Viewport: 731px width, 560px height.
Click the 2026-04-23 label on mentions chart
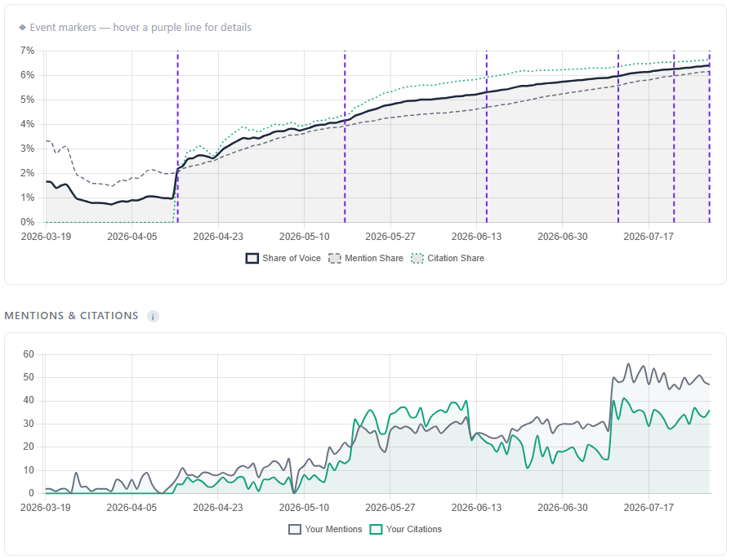point(218,508)
